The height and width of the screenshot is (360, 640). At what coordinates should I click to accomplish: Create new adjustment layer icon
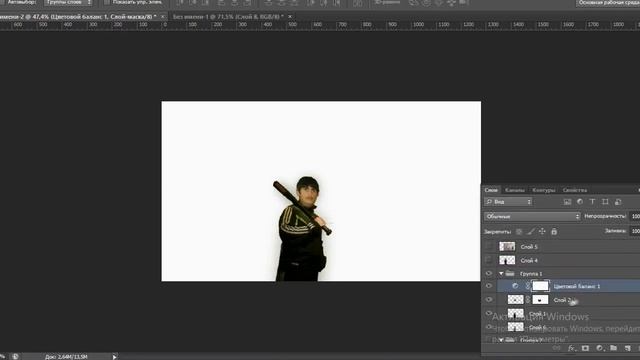pos(599,348)
